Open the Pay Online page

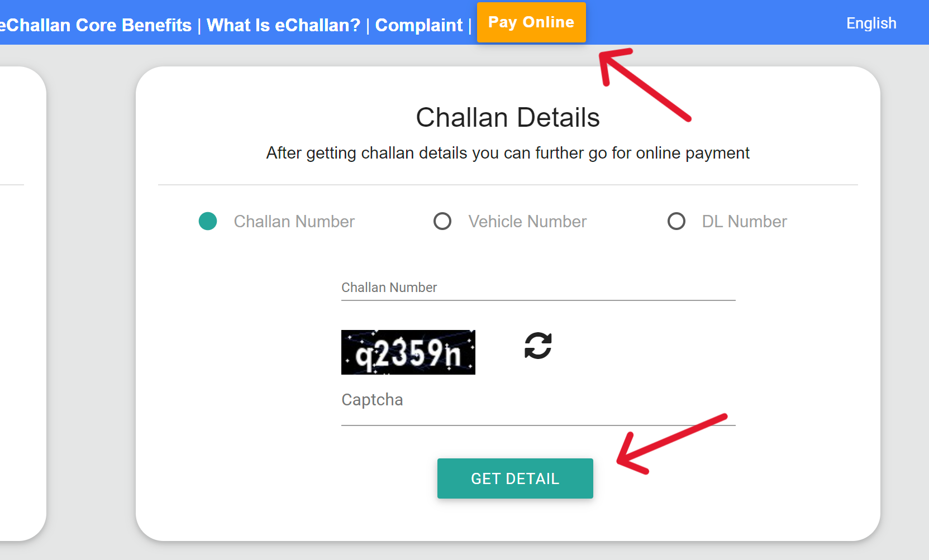click(x=531, y=22)
